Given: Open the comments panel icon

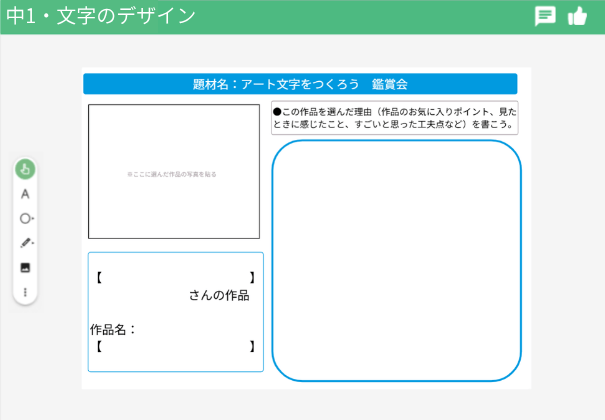Looking at the screenshot, I should click(545, 16).
